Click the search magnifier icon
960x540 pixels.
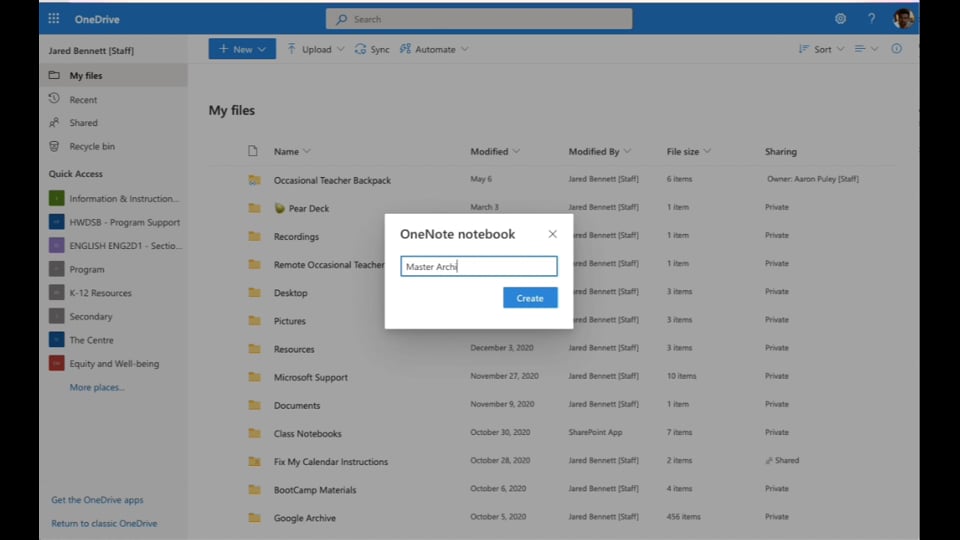tap(342, 19)
